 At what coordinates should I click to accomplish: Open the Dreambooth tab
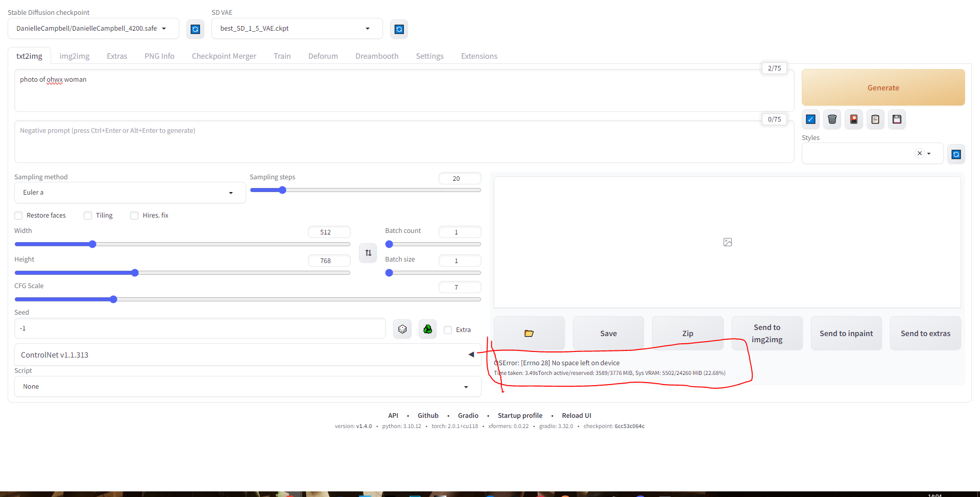pyautogui.click(x=377, y=56)
